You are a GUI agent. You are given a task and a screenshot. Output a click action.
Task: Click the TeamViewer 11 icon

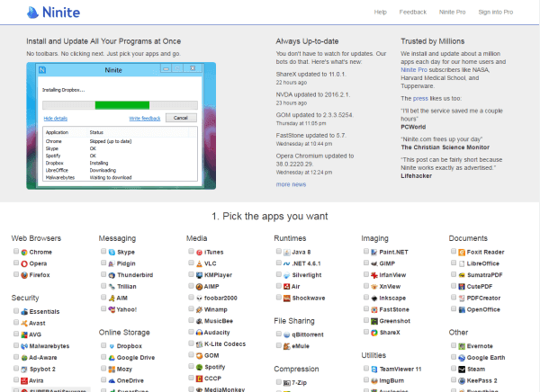(x=374, y=370)
